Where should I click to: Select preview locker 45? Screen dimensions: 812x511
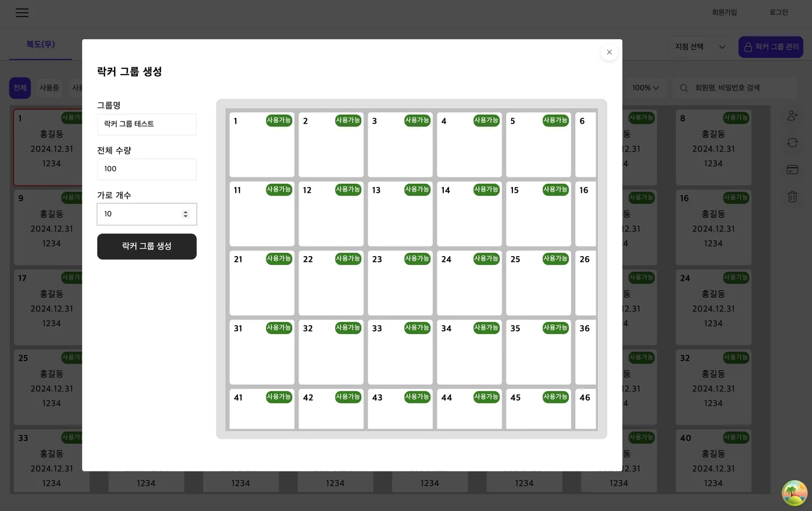click(538, 409)
